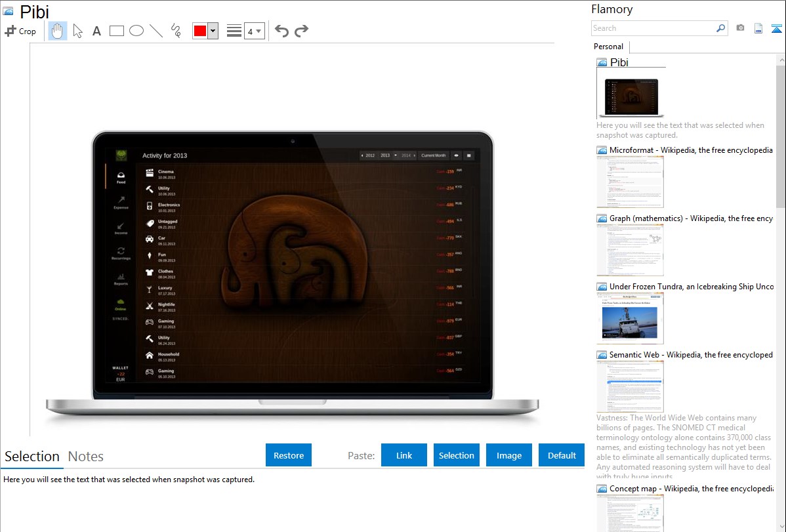The image size is (786, 532).
Task: Click the collapse-to-top arrow icon
Action: pyautogui.click(x=776, y=28)
